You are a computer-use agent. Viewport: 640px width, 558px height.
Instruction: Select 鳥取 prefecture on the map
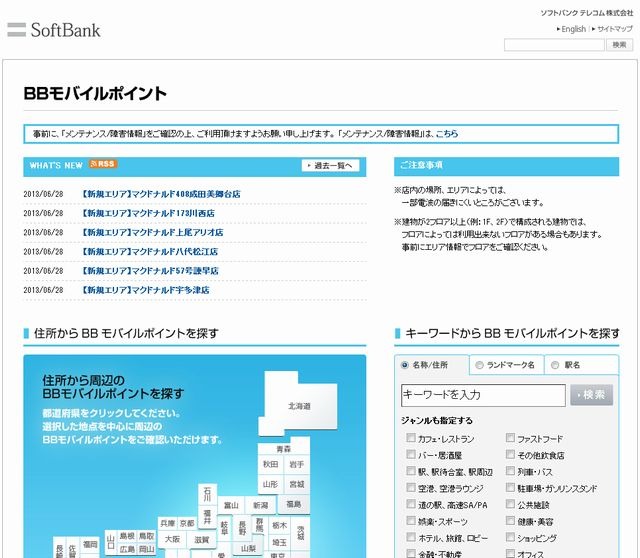coord(147,536)
